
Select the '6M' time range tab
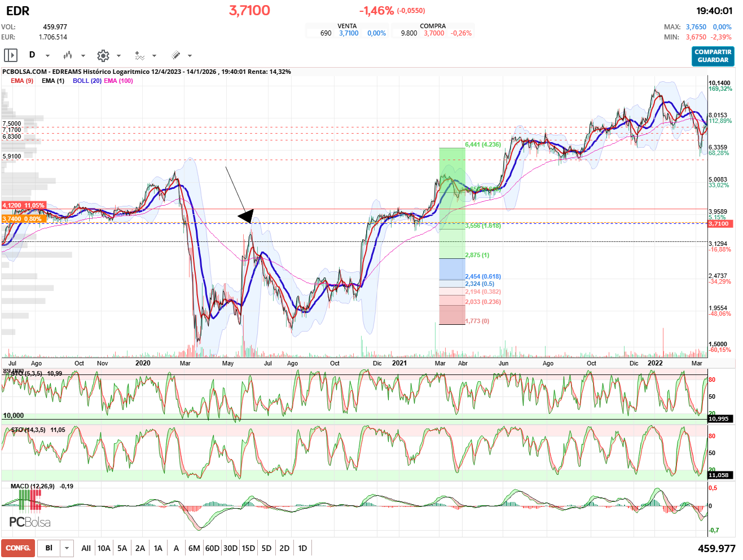click(194, 548)
